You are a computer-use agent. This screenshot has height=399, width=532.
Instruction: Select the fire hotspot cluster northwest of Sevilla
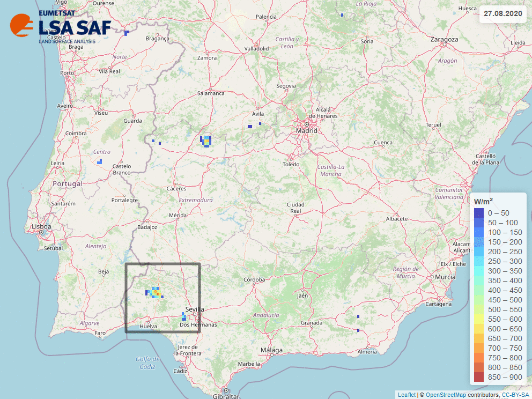155,292
